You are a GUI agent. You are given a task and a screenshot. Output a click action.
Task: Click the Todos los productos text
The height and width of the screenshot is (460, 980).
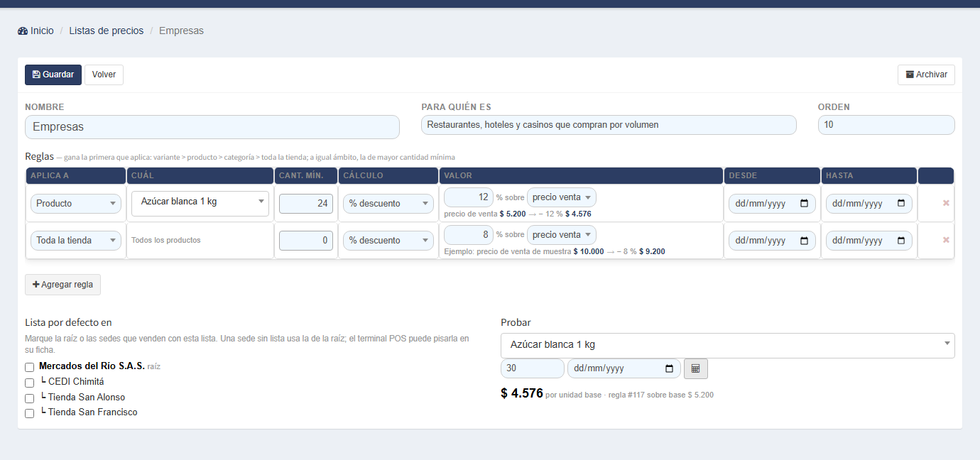(166, 240)
